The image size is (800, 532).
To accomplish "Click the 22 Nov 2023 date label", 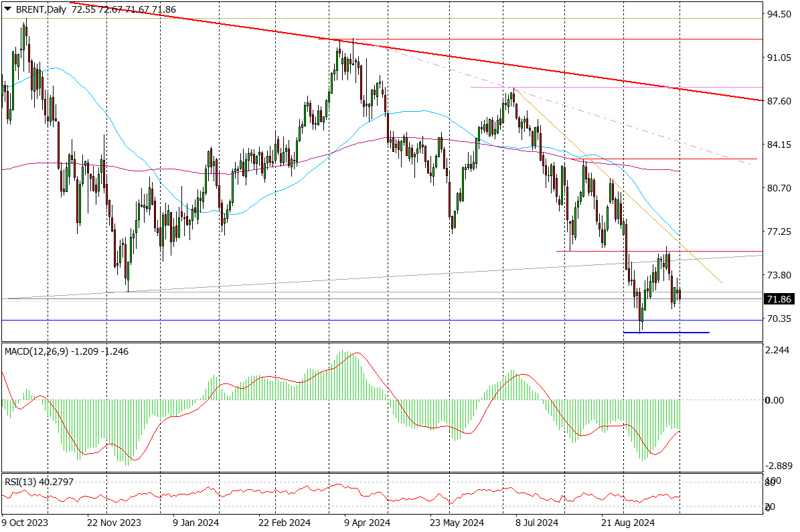I will 114,523.
